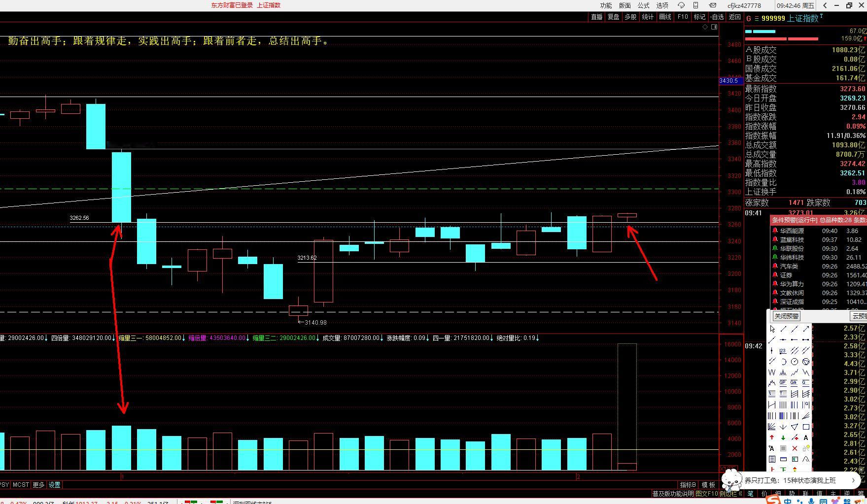The height and width of the screenshot is (504, 867).
Task: Select the arrow line drawing tool
Action: click(x=806, y=329)
